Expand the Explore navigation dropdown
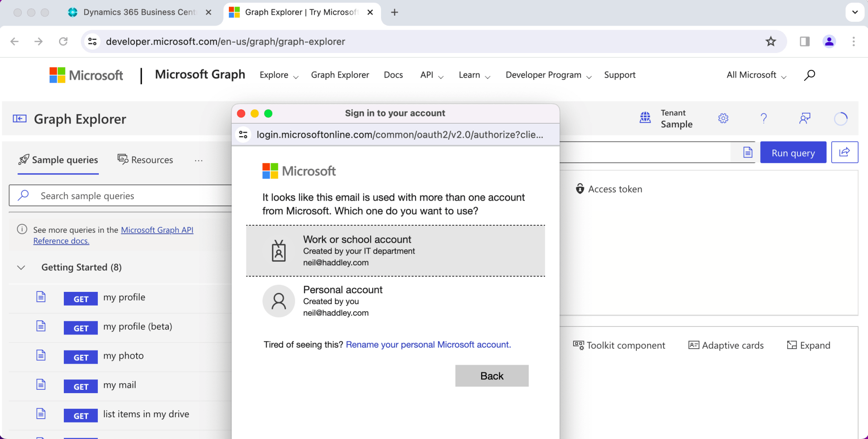Viewport: 868px width, 439px height. (279, 75)
